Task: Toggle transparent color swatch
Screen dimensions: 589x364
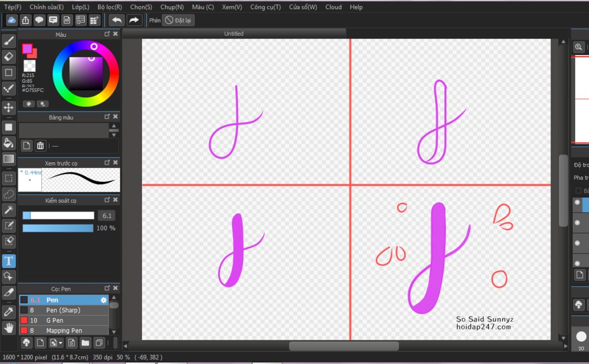Action: point(29,66)
